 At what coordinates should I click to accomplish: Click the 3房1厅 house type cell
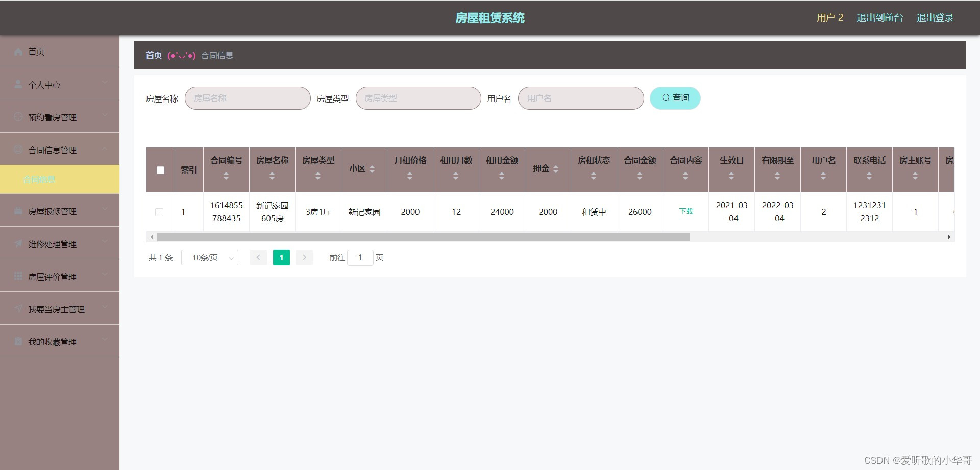[x=318, y=212]
